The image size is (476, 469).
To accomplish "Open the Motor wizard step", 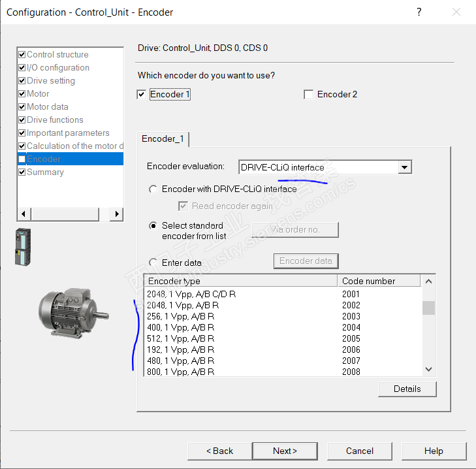I will [38, 93].
